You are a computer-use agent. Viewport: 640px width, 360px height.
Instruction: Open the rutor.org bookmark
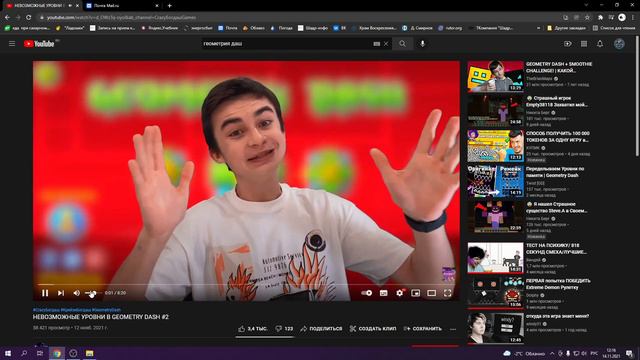[x=450, y=28]
